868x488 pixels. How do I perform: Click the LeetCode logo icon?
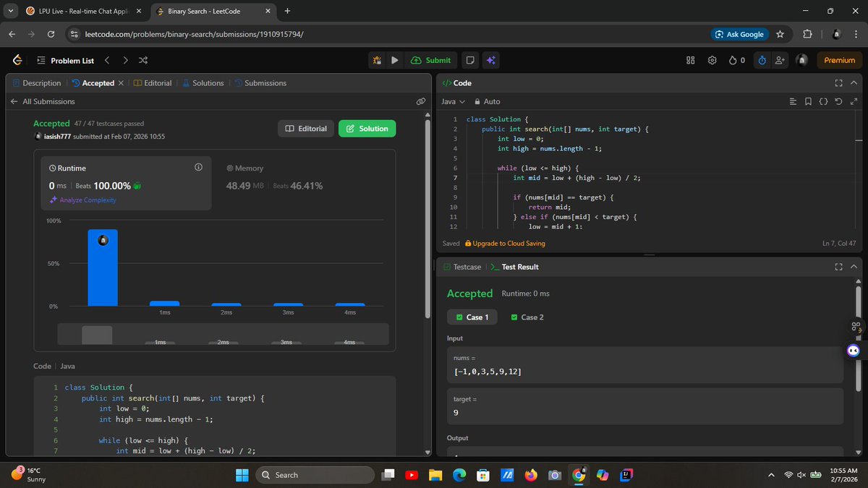17,61
